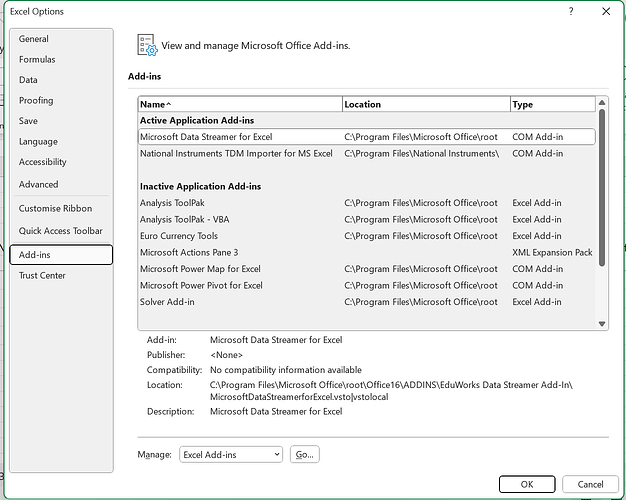Click the Publisher <None> value
The width and height of the screenshot is (626, 500).
coord(226,355)
